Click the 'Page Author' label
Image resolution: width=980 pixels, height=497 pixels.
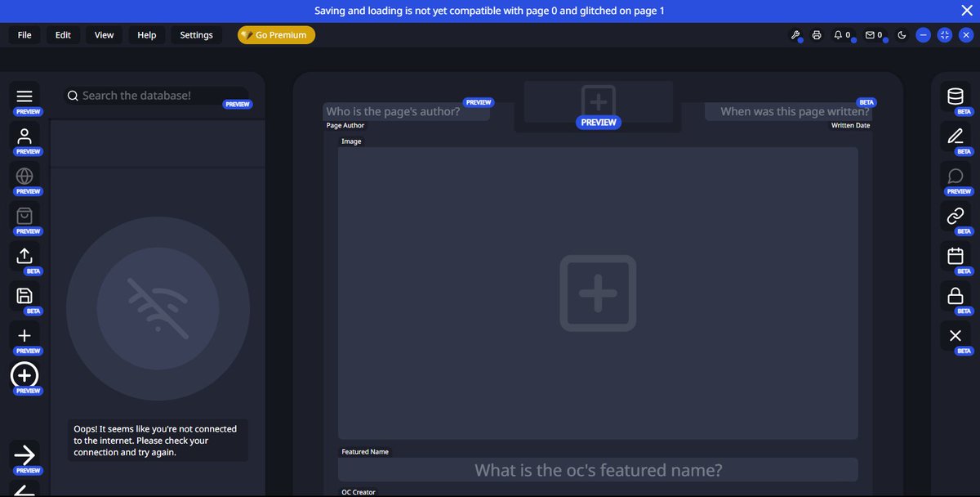[345, 126]
